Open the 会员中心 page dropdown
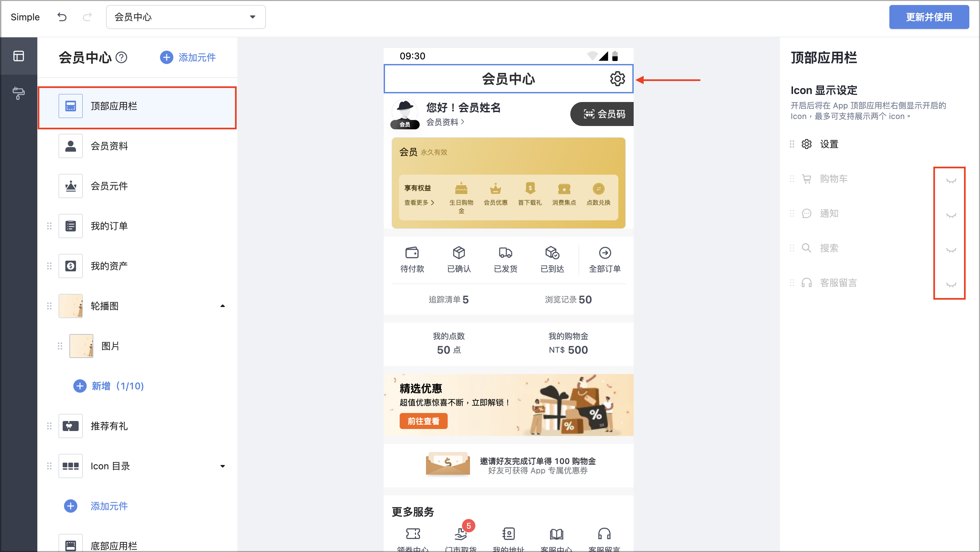 pyautogui.click(x=186, y=17)
